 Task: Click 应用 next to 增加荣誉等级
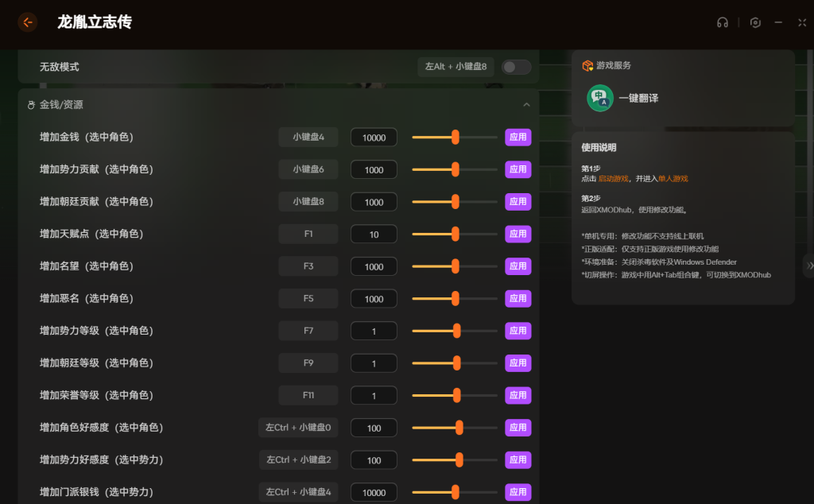517,395
